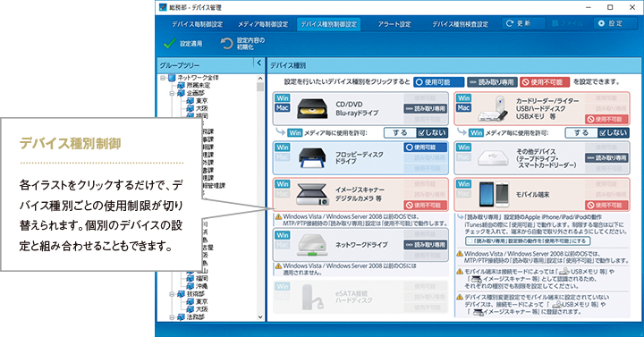The image size is (644, 337).
Task: Set network drive to 読み取り専用
Action: pyautogui.click(x=426, y=245)
